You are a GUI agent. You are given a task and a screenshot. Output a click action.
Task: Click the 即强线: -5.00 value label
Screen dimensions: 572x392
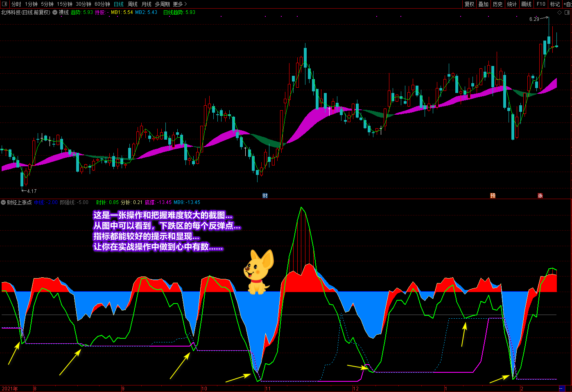coord(74,202)
